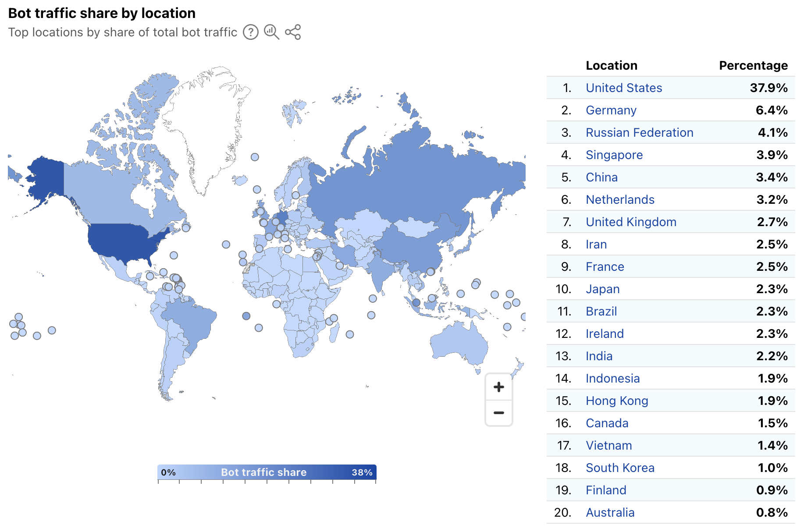Click the Location column header
Image resolution: width=804 pixels, height=532 pixels.
(612, 66)
